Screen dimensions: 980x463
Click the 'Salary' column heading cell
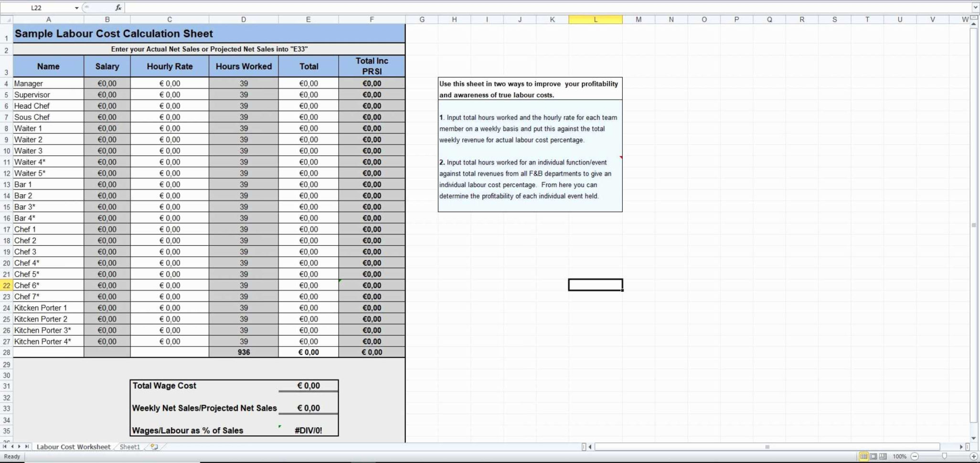[x=107, y=66]
